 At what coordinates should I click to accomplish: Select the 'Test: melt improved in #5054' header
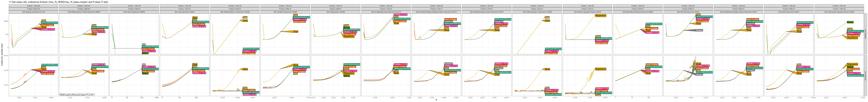click(184, 12)
